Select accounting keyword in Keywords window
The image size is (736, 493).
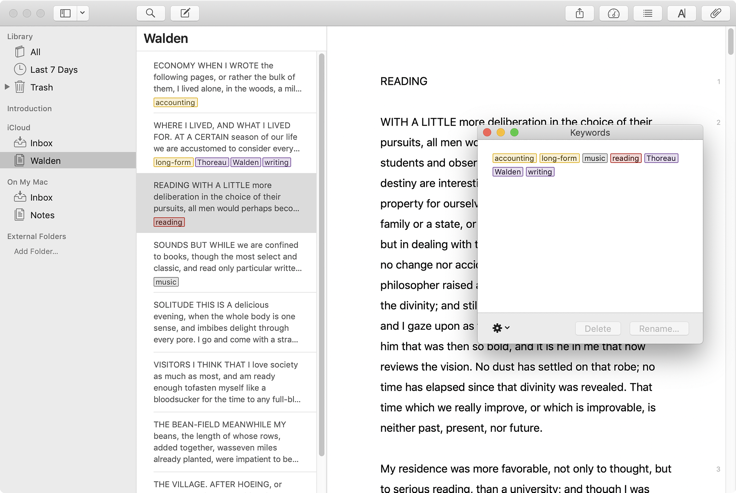[514, 158]
